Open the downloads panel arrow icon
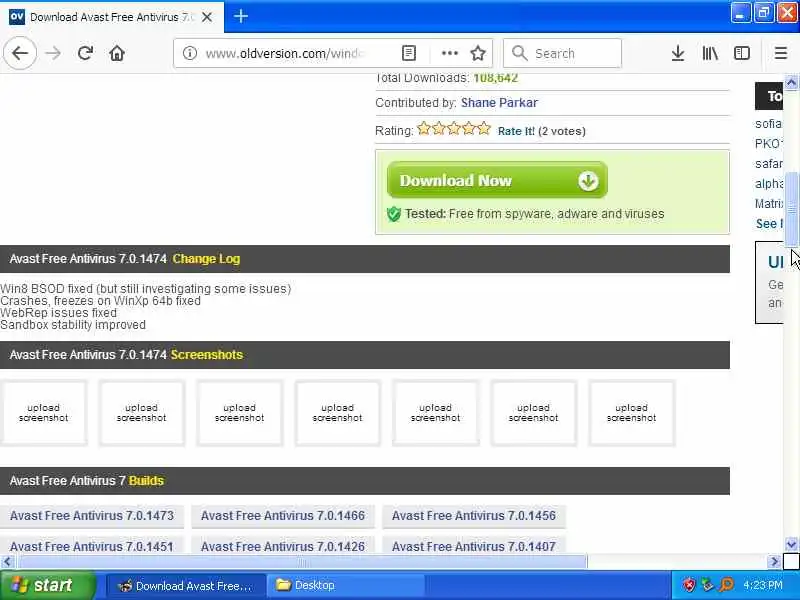 click(x=678, y=53)
